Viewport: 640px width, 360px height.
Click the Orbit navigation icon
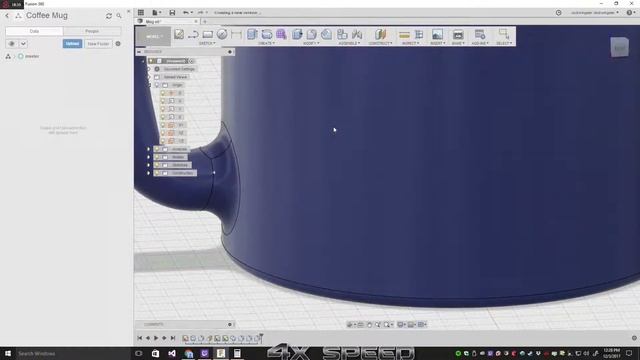(350, 324)
